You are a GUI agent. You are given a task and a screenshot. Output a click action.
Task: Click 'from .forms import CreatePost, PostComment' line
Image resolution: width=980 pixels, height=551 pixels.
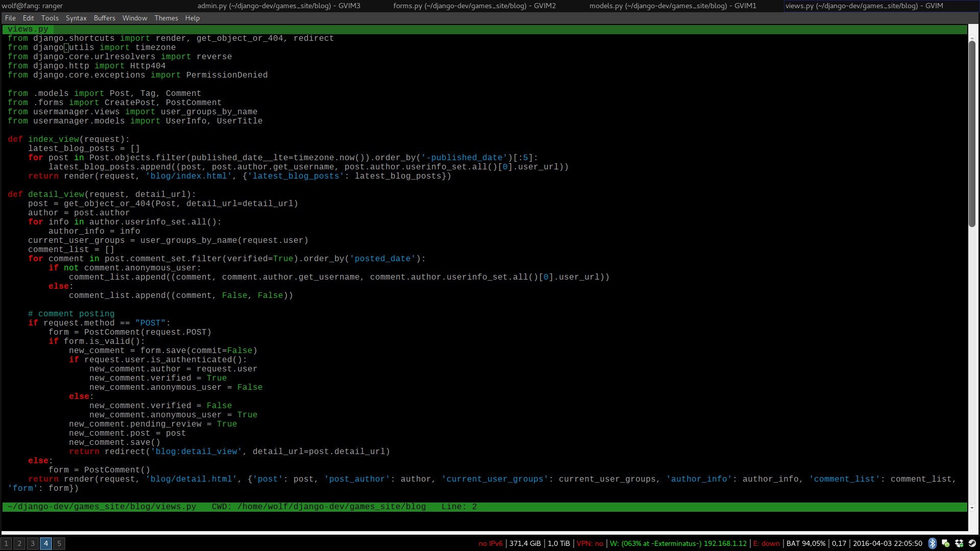(114, 103)
